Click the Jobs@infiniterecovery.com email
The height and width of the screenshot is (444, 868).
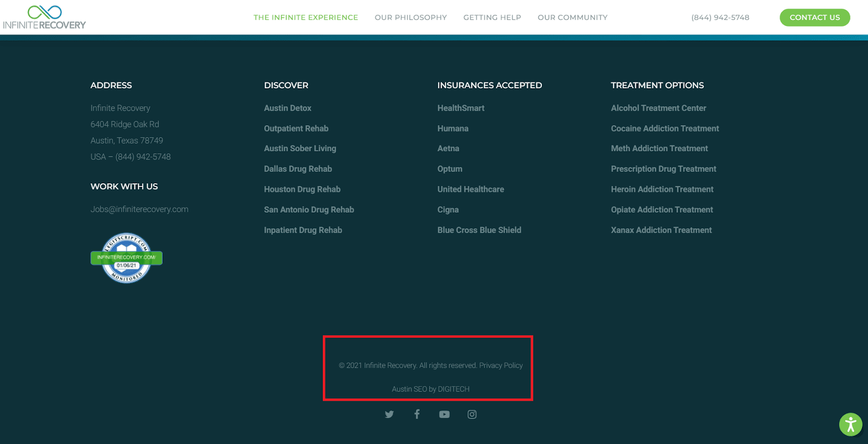(139, 209)
